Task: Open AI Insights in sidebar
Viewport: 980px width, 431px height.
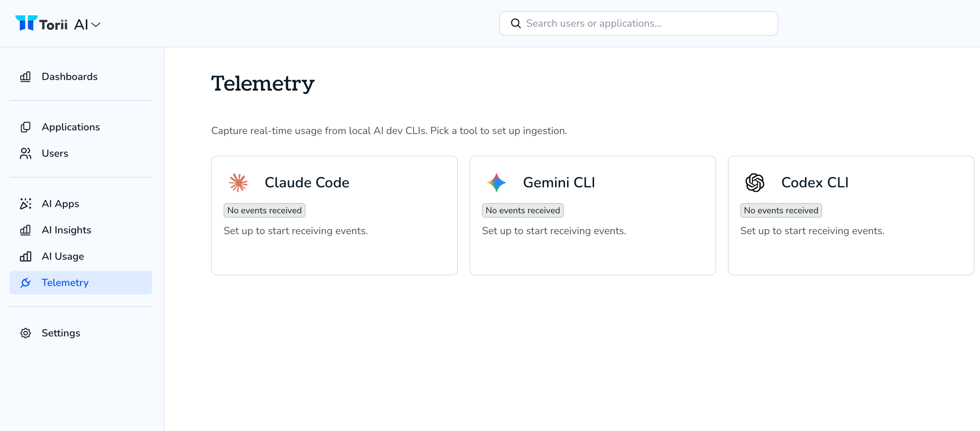Action: pos(81,230)
